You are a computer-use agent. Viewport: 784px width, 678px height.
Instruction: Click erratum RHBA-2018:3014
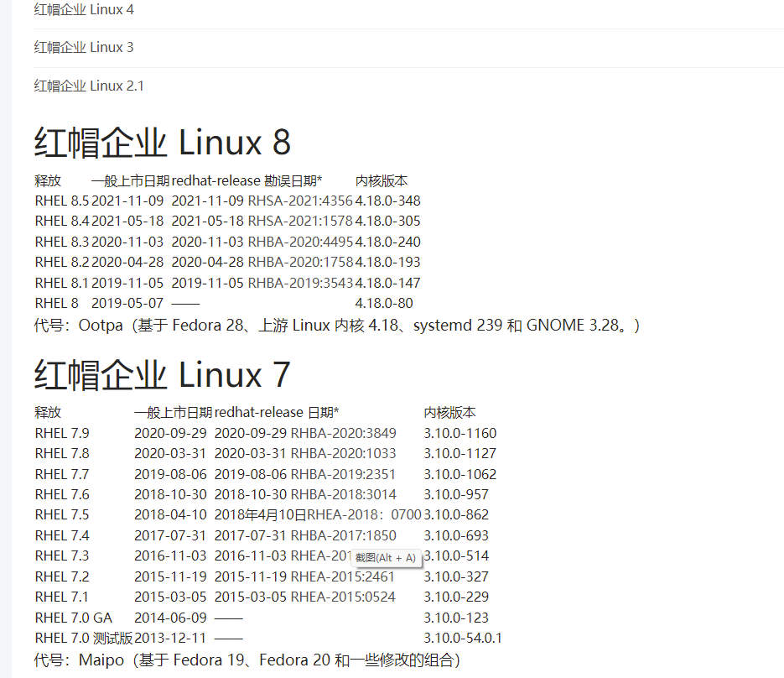point(344,494)
